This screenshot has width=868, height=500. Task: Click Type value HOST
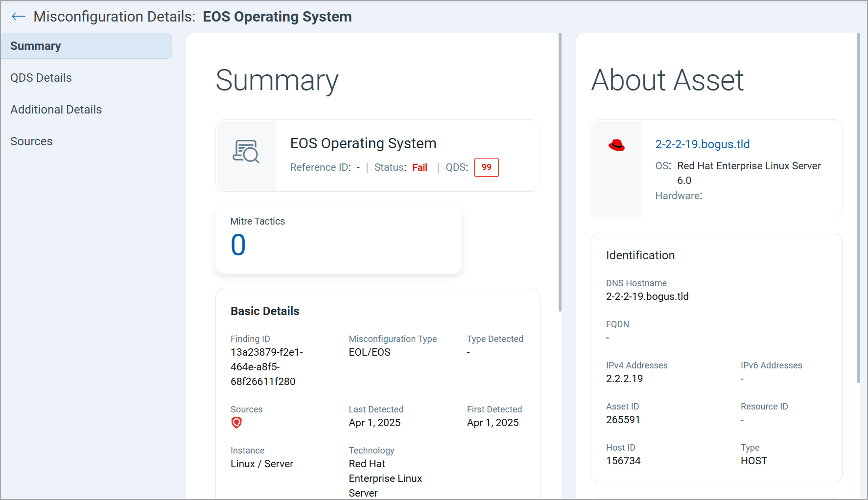click(x=754, y=461)
